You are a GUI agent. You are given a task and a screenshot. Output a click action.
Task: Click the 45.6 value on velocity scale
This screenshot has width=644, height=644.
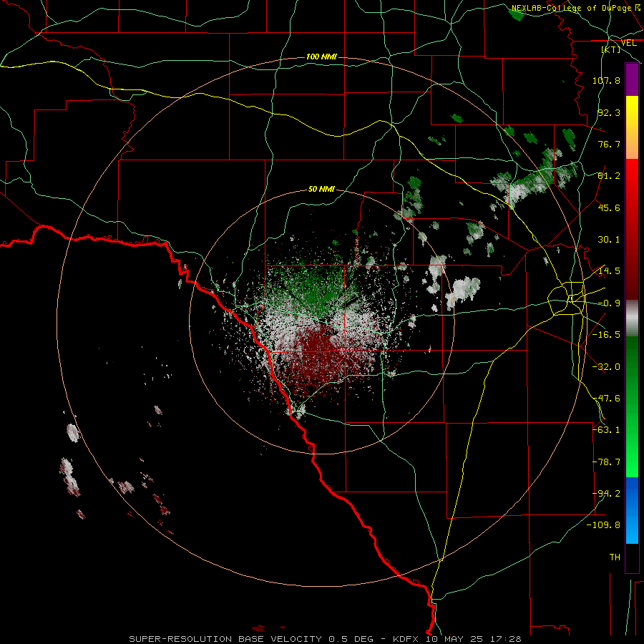click(609, 208)
